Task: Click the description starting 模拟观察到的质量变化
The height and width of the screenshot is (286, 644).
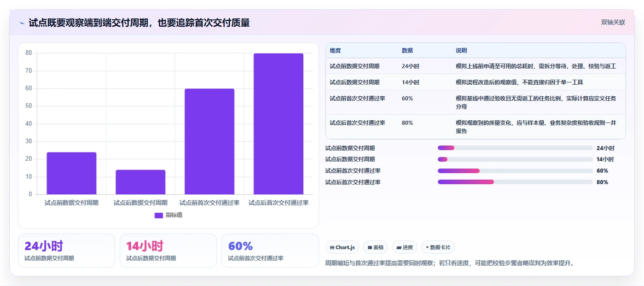Action: pyautogui.click(x=536, y=127)
